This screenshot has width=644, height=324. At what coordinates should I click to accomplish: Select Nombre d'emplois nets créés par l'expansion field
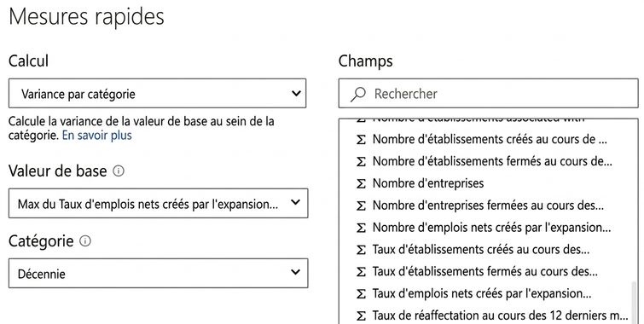click(x=491, y=228)
